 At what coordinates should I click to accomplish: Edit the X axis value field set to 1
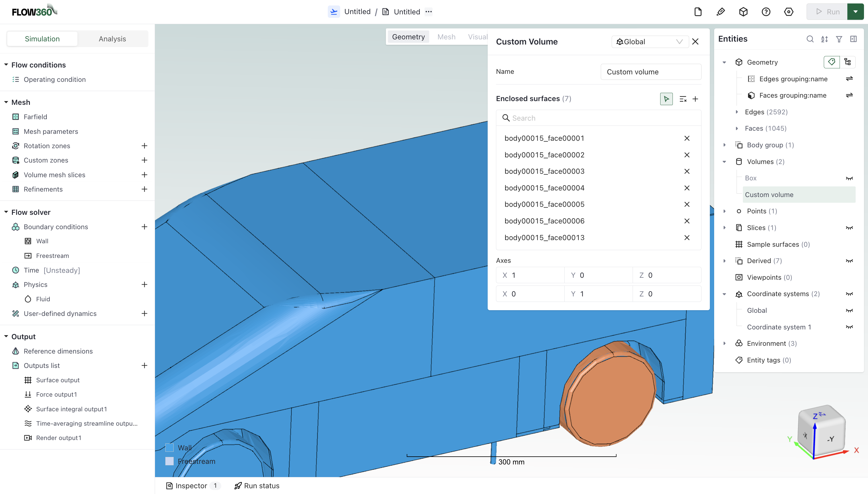pyautogui.click(x=530, y=275)
